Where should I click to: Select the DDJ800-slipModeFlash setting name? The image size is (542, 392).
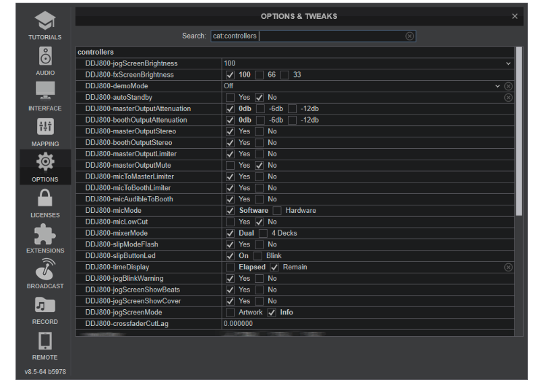(121, 244)
